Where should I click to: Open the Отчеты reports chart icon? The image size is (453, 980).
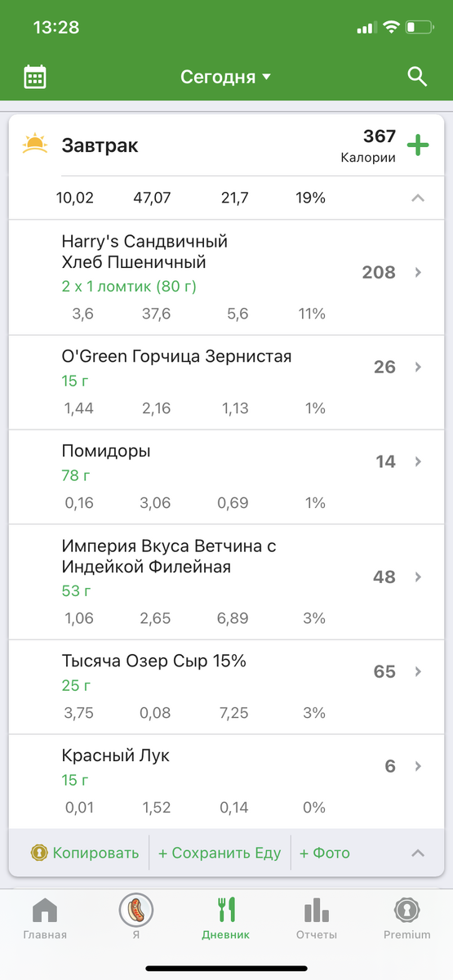coord(317,919)
